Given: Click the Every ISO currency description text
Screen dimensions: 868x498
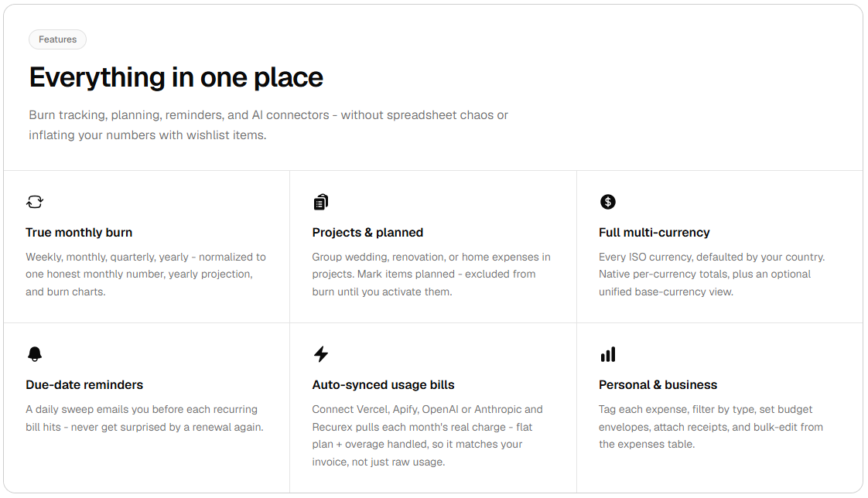Looking at the screenshot, I should point(711,275).
